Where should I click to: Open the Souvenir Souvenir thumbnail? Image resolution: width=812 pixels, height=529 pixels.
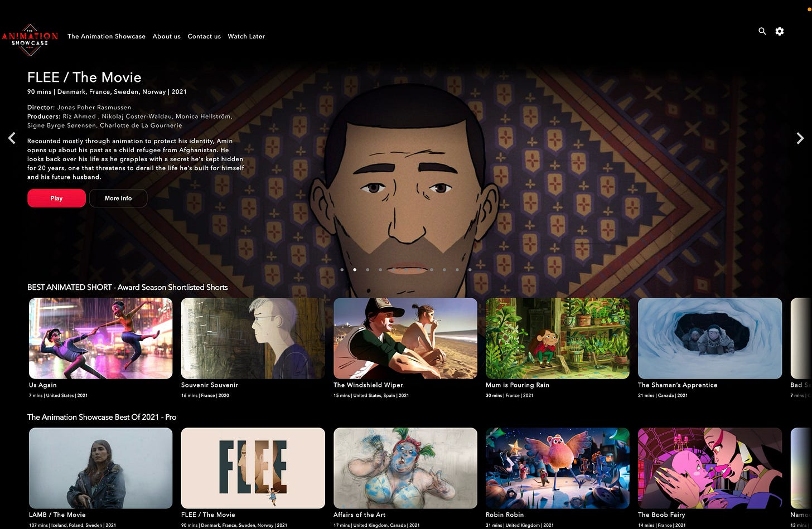coord(253,338)
